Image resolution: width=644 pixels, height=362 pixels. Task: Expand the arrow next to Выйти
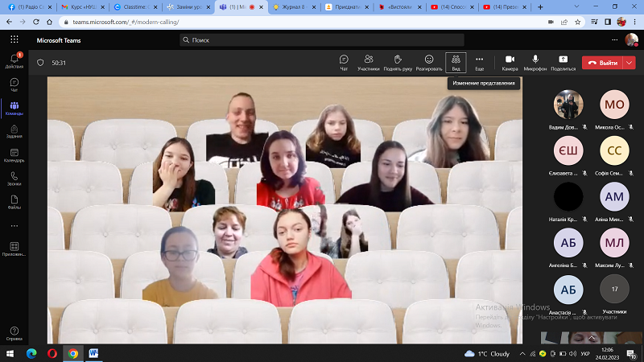630,62
